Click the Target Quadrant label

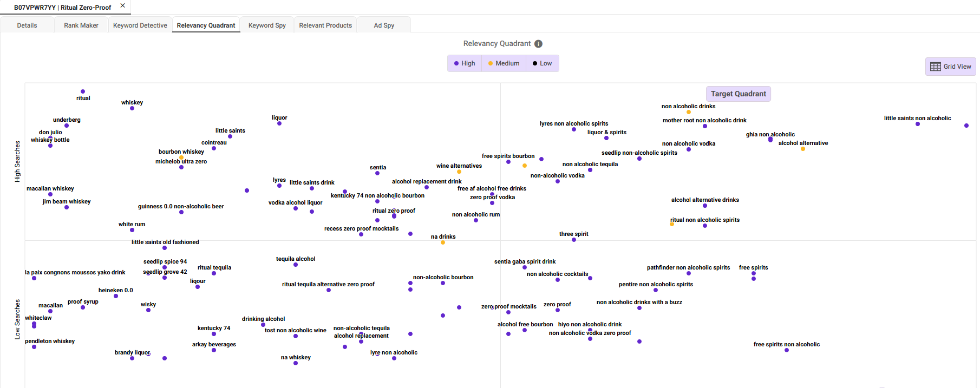point(739,94)
